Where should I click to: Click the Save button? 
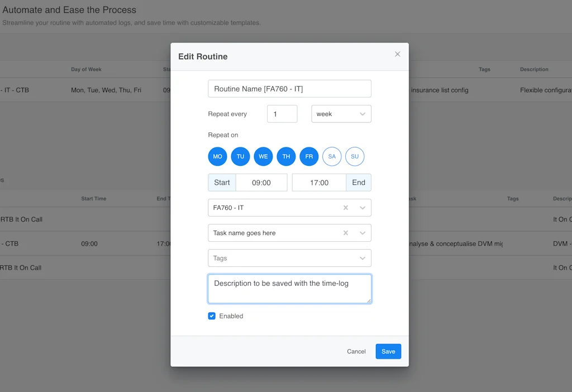388,351
